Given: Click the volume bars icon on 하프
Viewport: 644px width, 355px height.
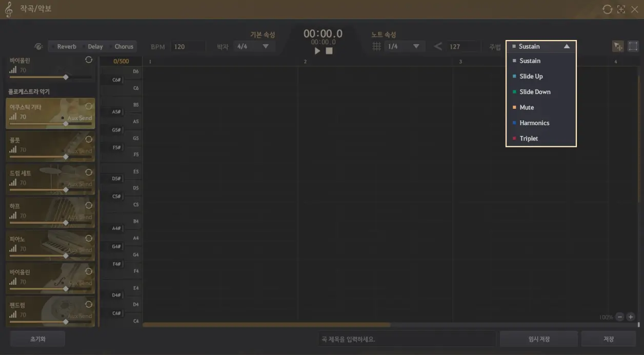Looking at the screenshot, I should pos(13,215).
